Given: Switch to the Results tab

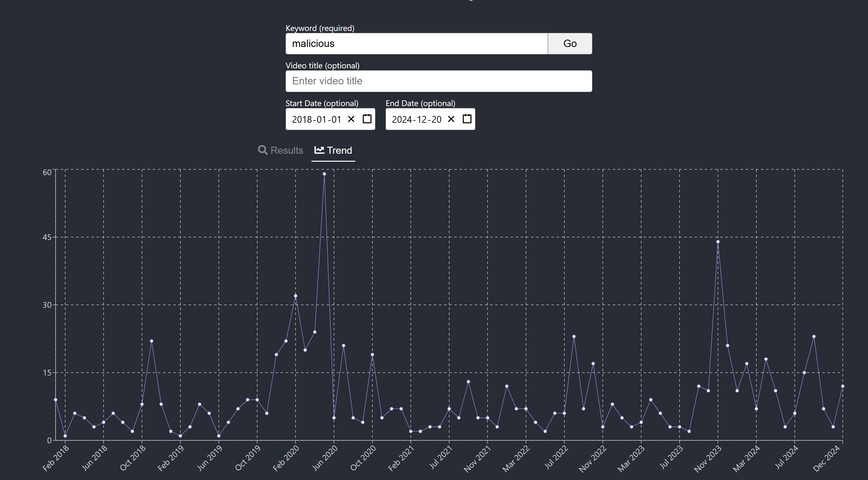Looking at the screenshot, I should coord(280,150).
